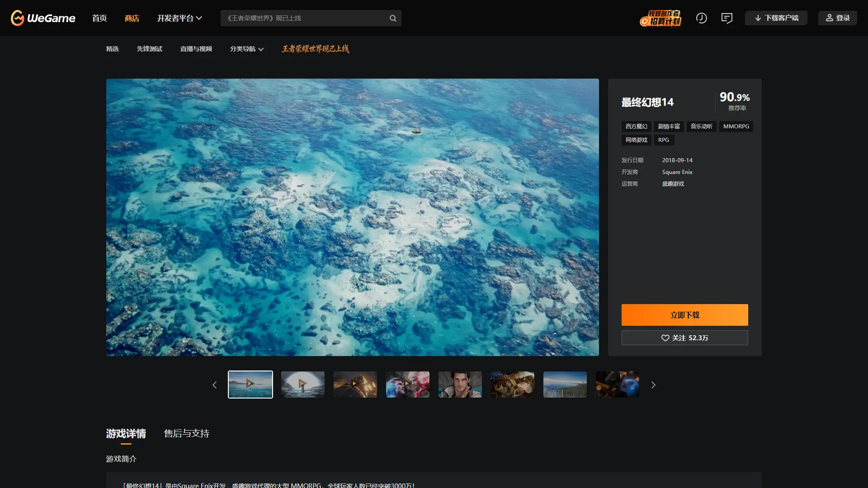
Task: Click the WeGame logo icon
Action: click(x=18, y=18)
